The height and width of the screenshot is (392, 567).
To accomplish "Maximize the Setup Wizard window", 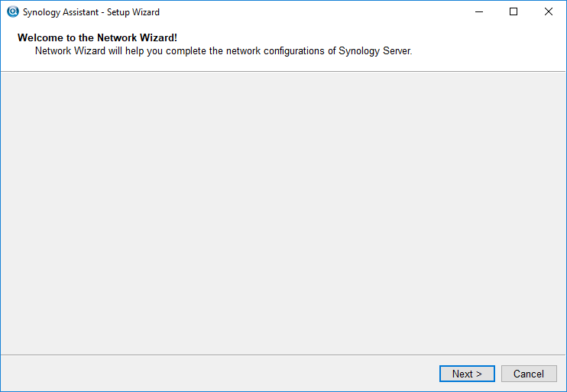I will pyautogui.click(x=513, y=11).
